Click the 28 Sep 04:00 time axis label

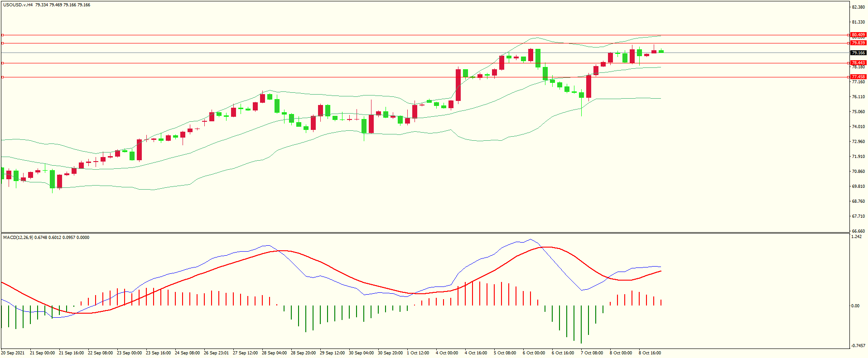point(274,353)
